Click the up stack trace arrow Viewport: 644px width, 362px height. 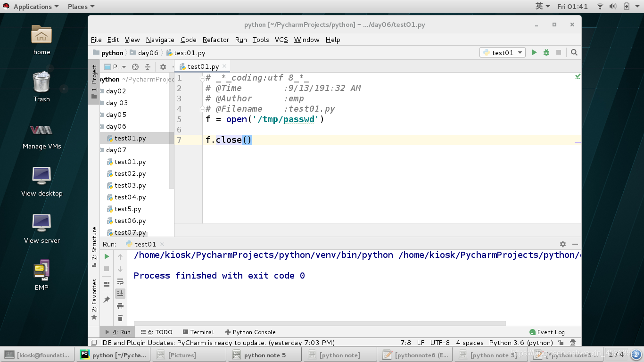[x=120, y=256]
